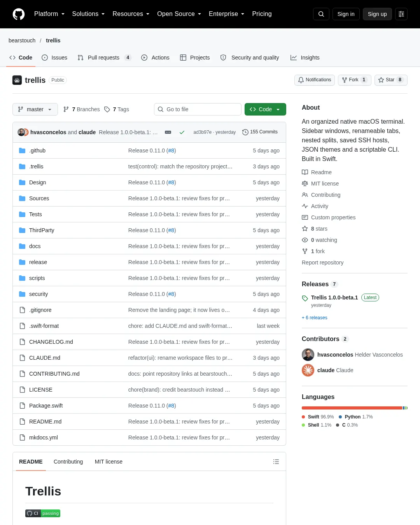Click hvasconcelos avatar in Contributors
The height and width of the screenshot is (525, 420).
[x=308, y=355]
